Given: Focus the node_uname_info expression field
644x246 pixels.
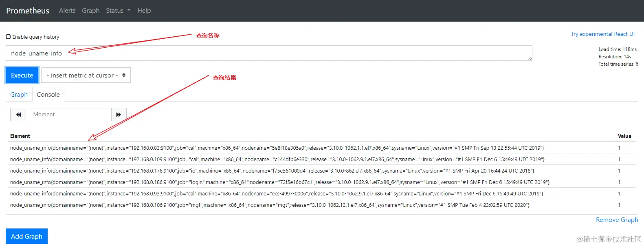Looking at the screenshot, I should point(269,53).
